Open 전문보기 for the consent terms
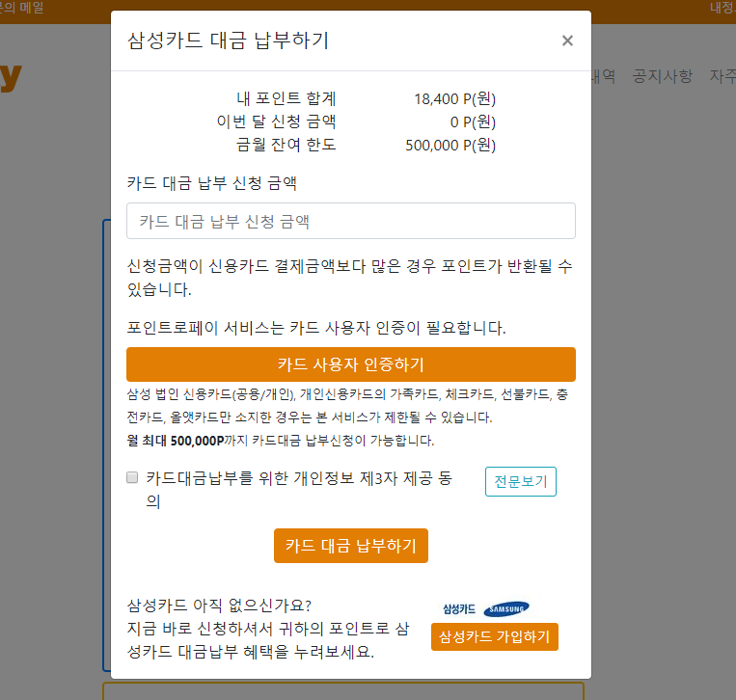Screen dimensions: 736x700 521,481
